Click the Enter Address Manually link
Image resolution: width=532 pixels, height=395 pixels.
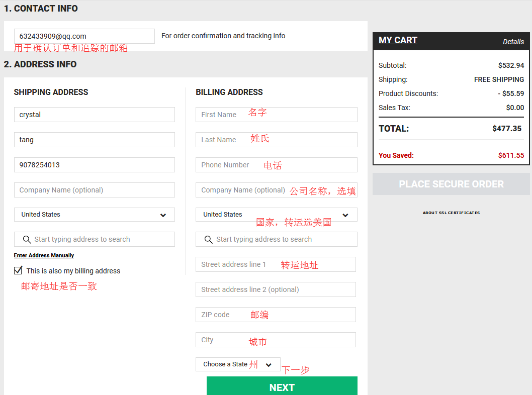tap(44, 255)
